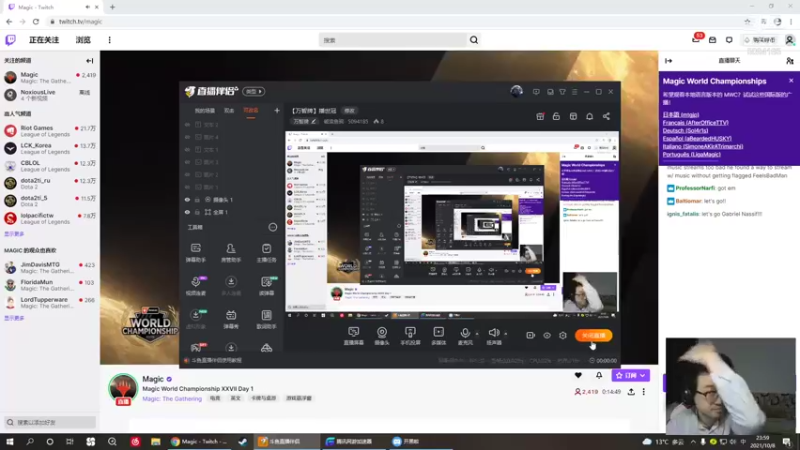Toggle visibility of Text 2 source

coord(187,124)
